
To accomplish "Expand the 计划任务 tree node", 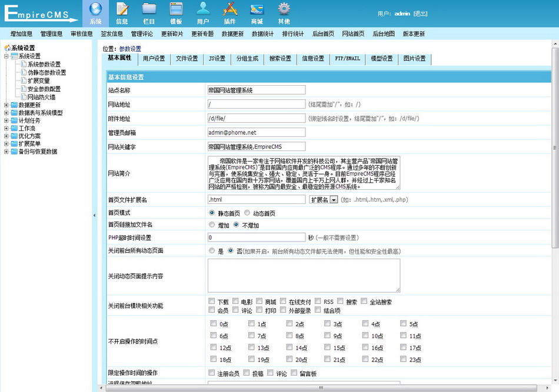I will (x=6, y=120).
